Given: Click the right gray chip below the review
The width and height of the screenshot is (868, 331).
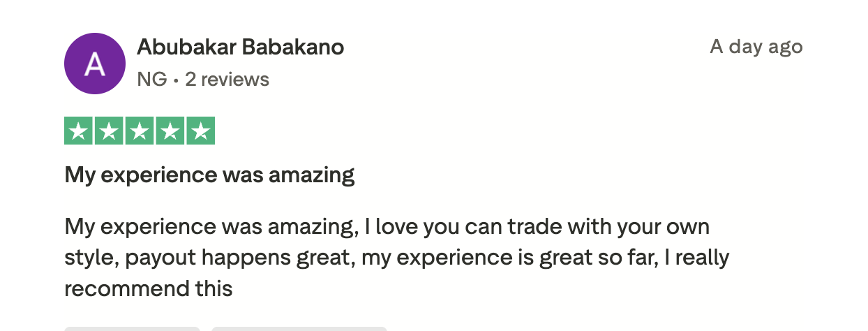Looking at the screenshot, I should click(299, 328).
